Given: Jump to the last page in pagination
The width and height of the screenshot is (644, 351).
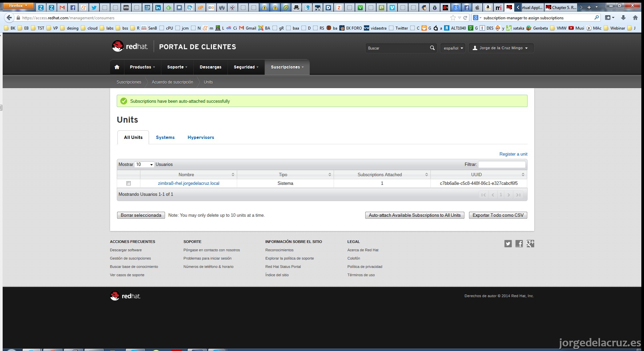Looking at the screenshot, I should coord(518,195).
